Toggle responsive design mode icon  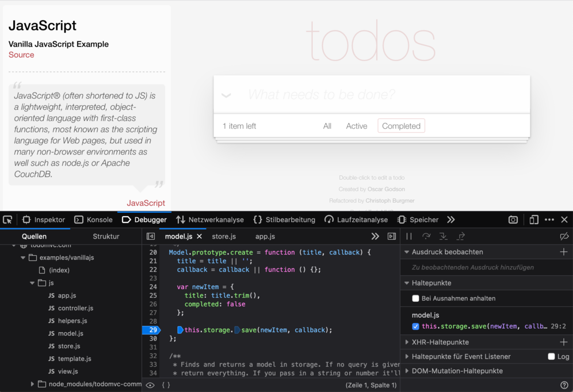coord(534,220)
